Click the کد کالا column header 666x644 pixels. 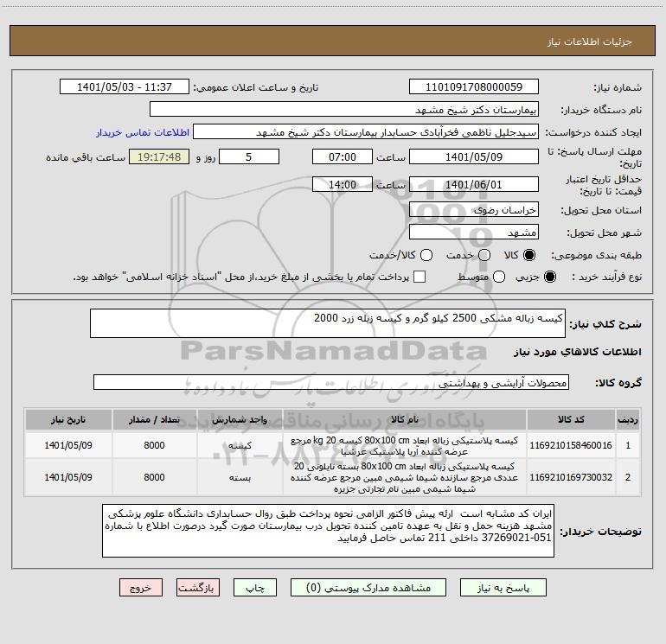tap(571, 420)
